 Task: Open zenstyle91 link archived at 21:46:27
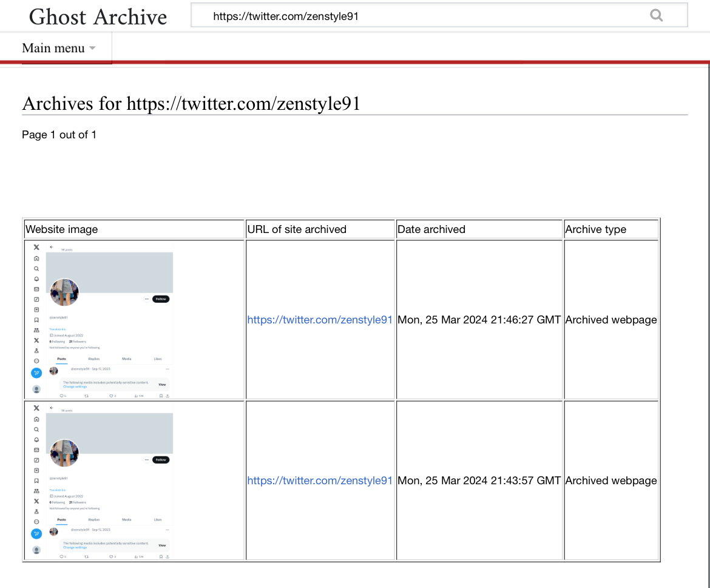point(319,320)
